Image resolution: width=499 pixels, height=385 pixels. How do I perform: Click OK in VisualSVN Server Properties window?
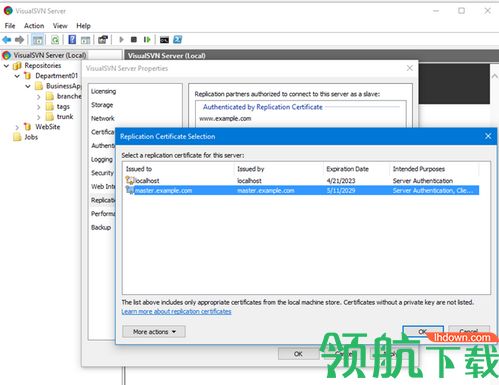[298, 354]
